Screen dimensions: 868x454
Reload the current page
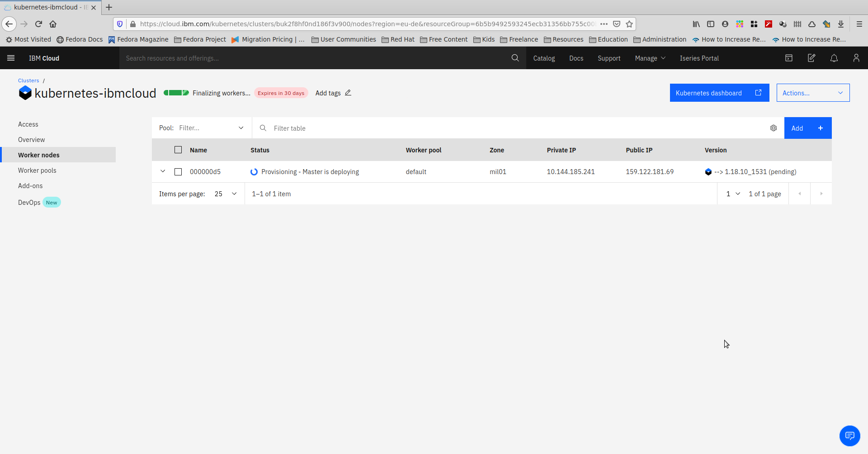point(39,24)
